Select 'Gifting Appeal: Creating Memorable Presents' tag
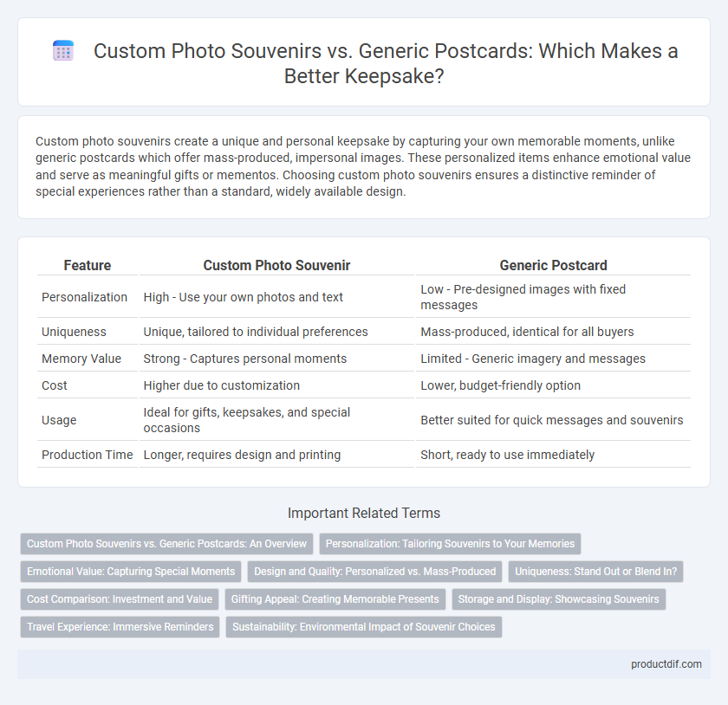 335,599
